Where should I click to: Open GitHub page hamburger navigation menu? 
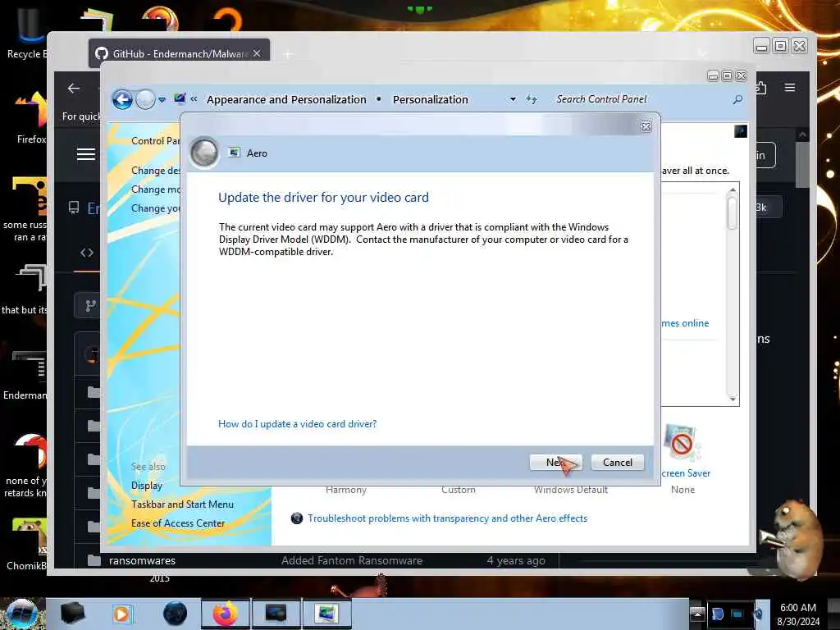pos(85,155)
